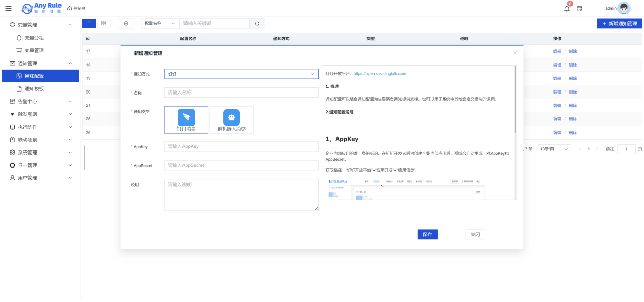The width and height of the screenshot is (644, 302).
Task: Click the admin avatar picture
Action: point(624,8)
